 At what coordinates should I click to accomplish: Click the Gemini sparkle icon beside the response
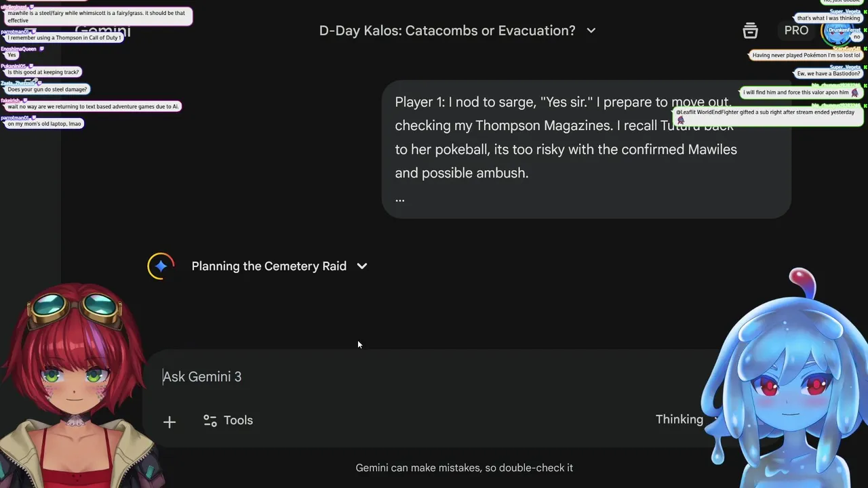point(161,266)
